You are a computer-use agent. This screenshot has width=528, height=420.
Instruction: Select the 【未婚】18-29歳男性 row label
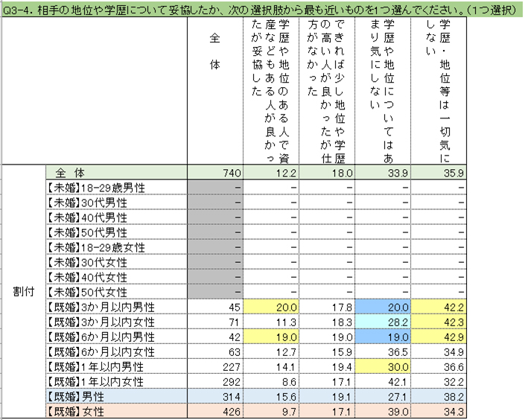(x=116, y=188)
